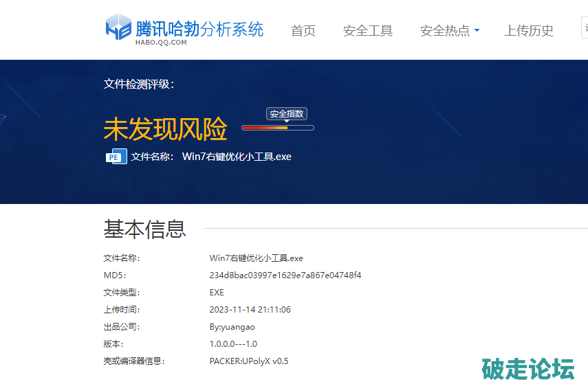Go to the 首页 home page

tap(303, 31)
